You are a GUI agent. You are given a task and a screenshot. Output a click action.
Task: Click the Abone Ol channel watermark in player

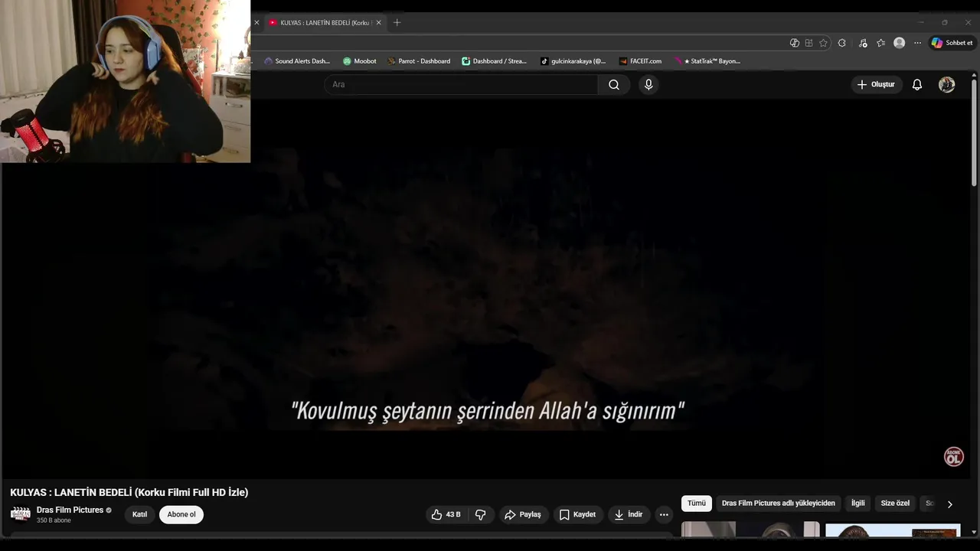(x=953, y=457)
